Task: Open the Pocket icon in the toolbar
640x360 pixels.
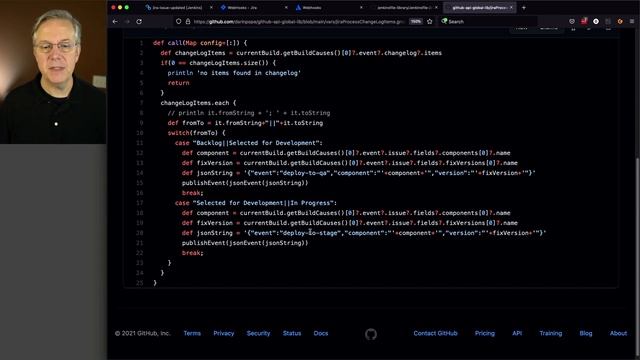Action: pyautogui.click(x=572, y=21)
